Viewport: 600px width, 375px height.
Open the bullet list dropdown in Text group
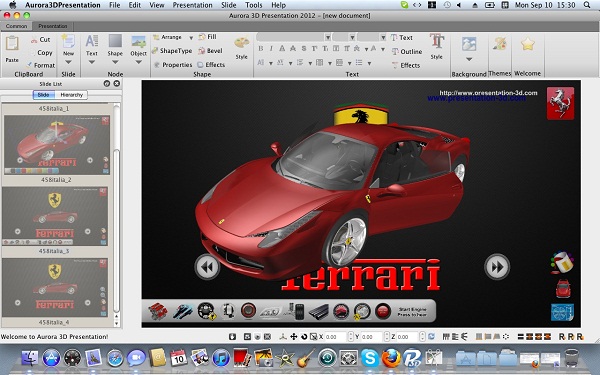tap(369, 63)
